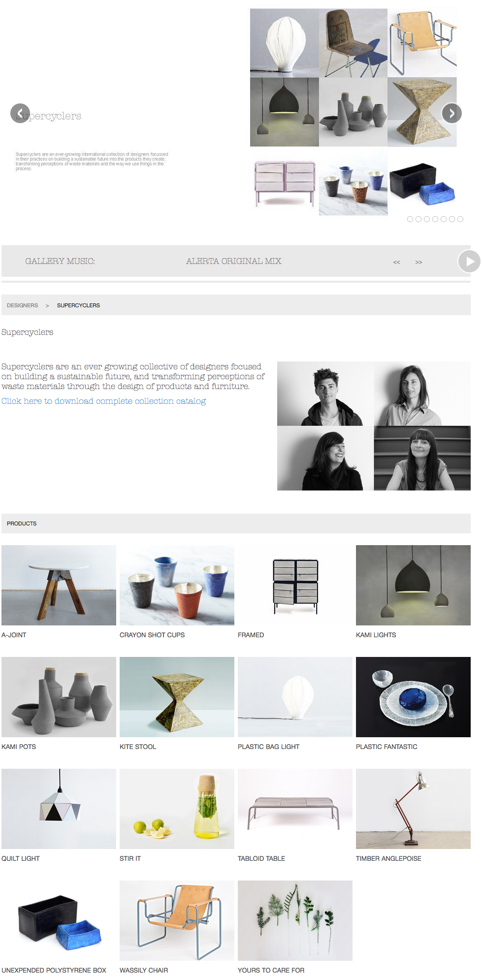483x980 pixels.
Task: Open the Wassily Chair product
Action: [x=177, y=920]
